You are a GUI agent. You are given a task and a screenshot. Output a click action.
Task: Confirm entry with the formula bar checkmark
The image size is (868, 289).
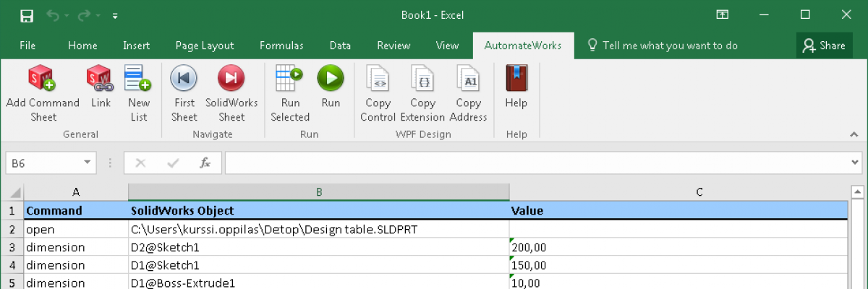[173, 163]
